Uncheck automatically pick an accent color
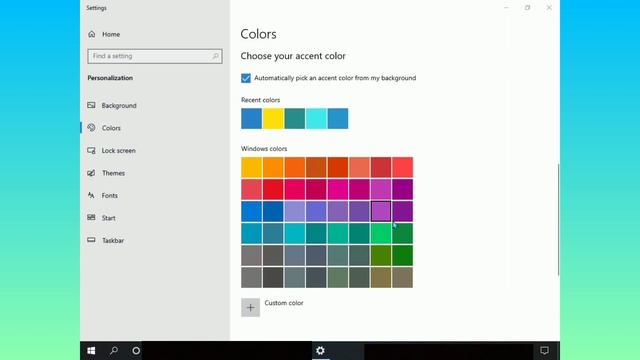 pos(246,78)
